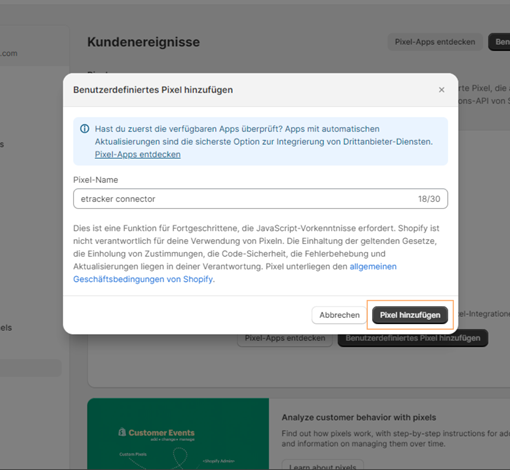Click the 'Pixel hinzufügen' button in the dialog
Viewport: 510px width, 470px height.
tap(410, 315)
